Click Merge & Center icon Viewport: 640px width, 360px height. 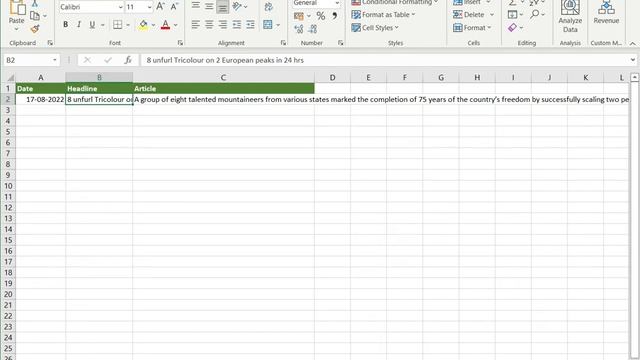(268, 25)
